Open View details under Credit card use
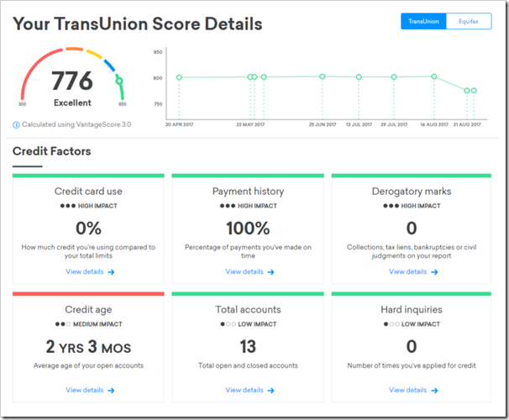Image resolution: width=509 pixels, height=420 pixels. coord(90,271)
